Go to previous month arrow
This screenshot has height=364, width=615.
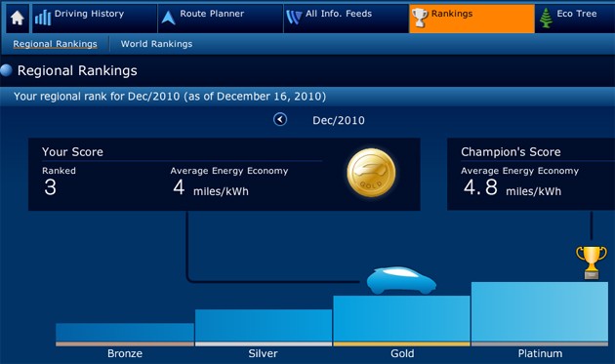(x=280, y=119)
